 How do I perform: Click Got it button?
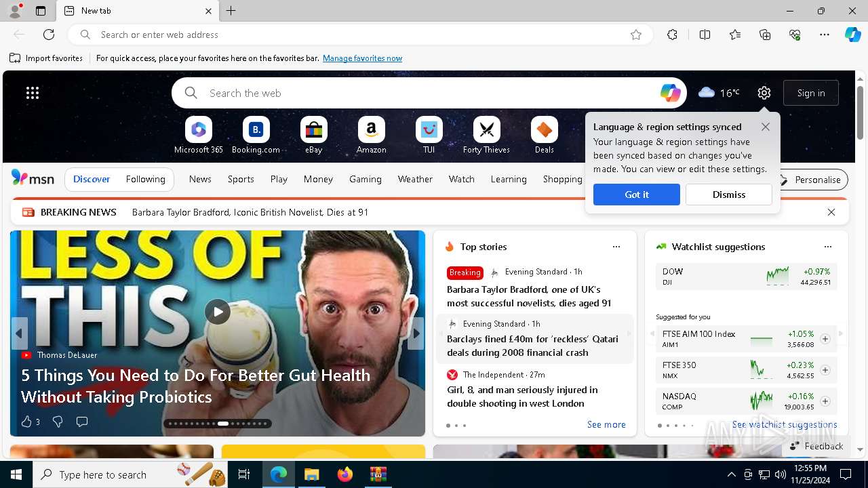point(637,195)
